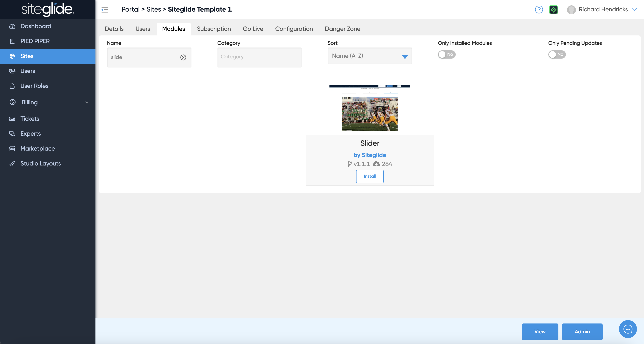Switch to the Danger Zone tab
644x344 pixels.
[342, 29]
